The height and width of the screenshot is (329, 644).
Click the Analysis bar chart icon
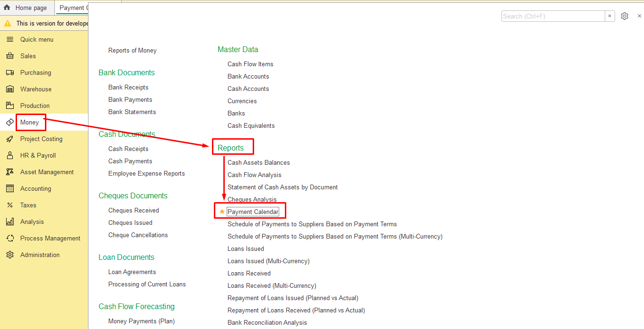[x=10, y=222]
